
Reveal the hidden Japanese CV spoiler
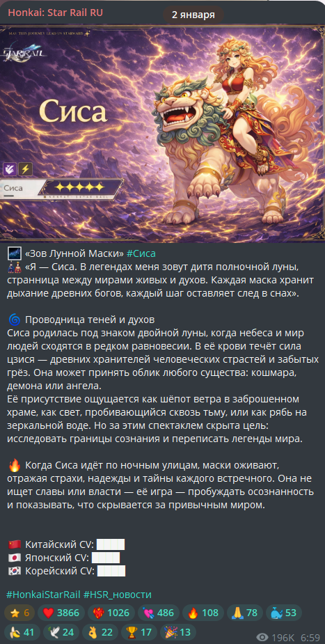[x=106, y=558]
